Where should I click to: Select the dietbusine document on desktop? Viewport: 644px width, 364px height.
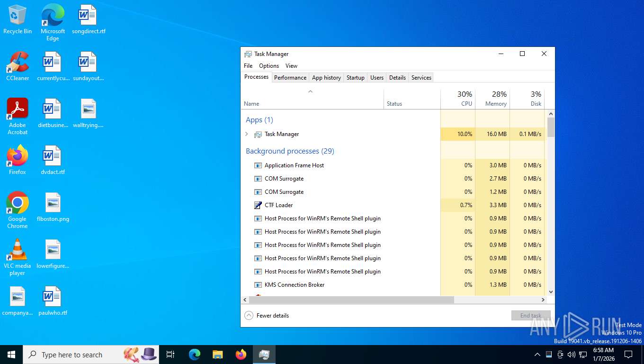click(x=53, y=113)
